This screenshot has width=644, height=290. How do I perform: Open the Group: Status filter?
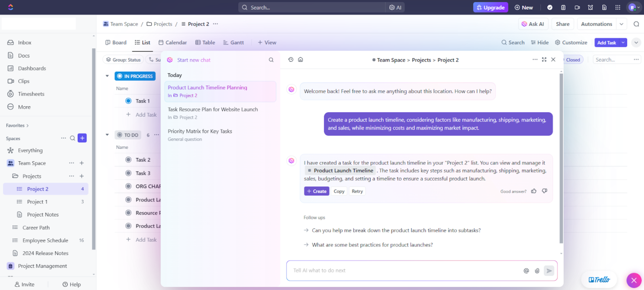point(123,60)
